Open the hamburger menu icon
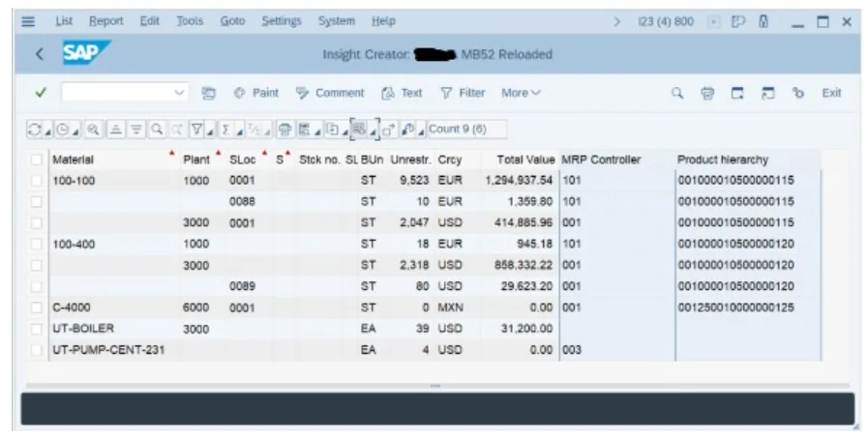Viewport: 868px width, 434px height. click(x=28, y=21)
